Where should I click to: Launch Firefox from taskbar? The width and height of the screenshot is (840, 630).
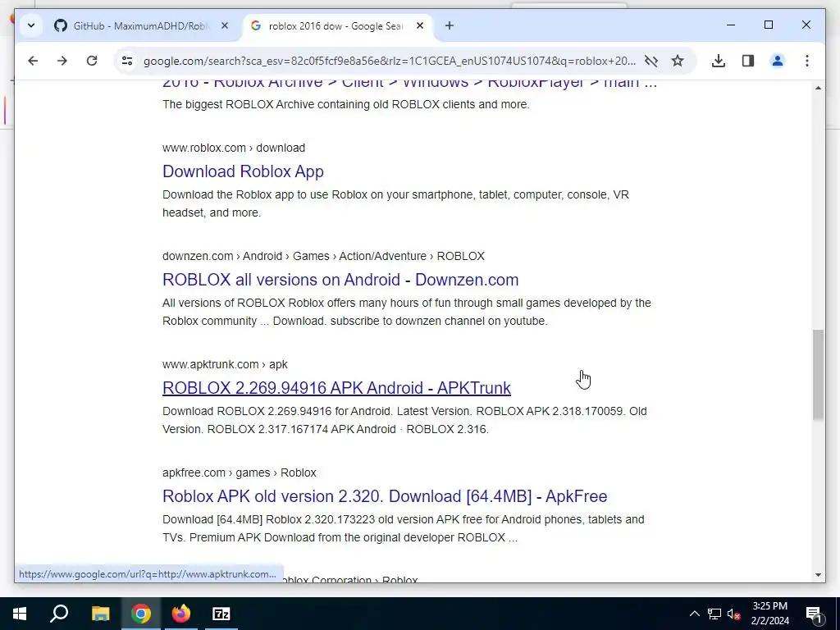pos(181,614)
